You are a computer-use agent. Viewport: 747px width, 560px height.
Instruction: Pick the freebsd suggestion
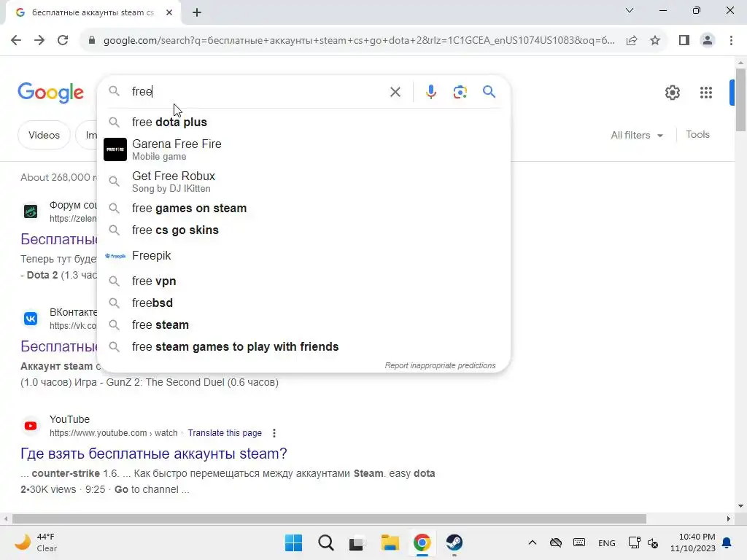tap(303, 303)
